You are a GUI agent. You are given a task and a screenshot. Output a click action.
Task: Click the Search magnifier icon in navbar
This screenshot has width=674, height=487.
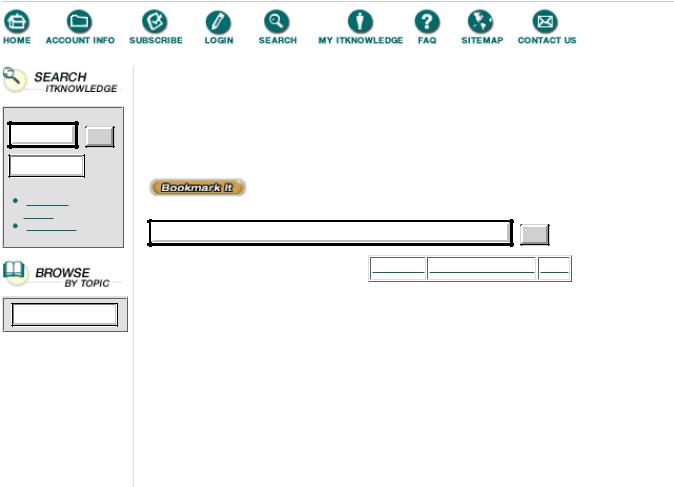point(277,21)
